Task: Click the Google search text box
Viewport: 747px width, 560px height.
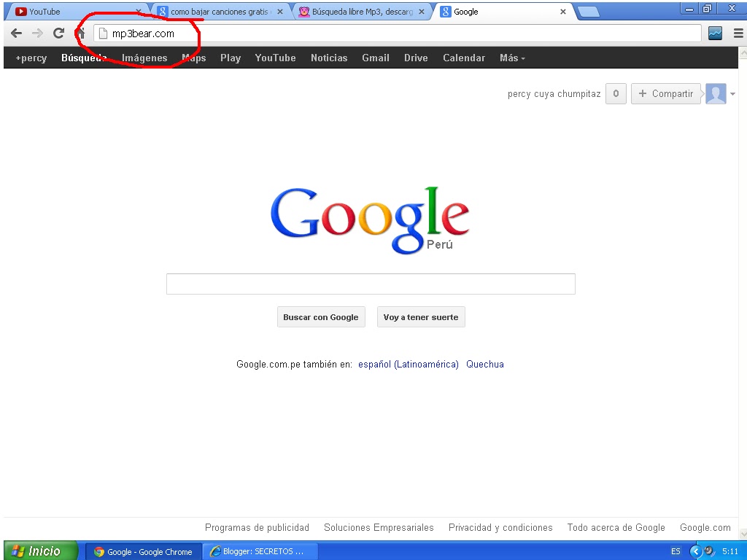Action: tap(371, 284)
